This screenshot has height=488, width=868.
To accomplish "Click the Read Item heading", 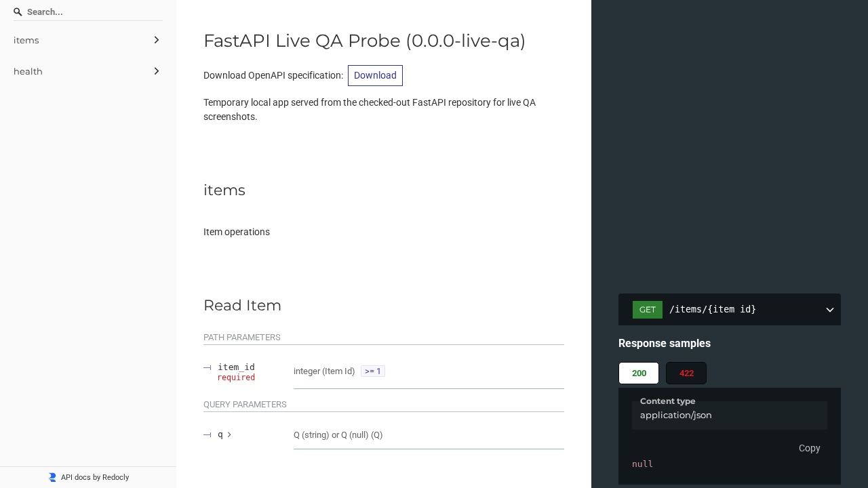I will pyautogui.click(x=242, y=305).
